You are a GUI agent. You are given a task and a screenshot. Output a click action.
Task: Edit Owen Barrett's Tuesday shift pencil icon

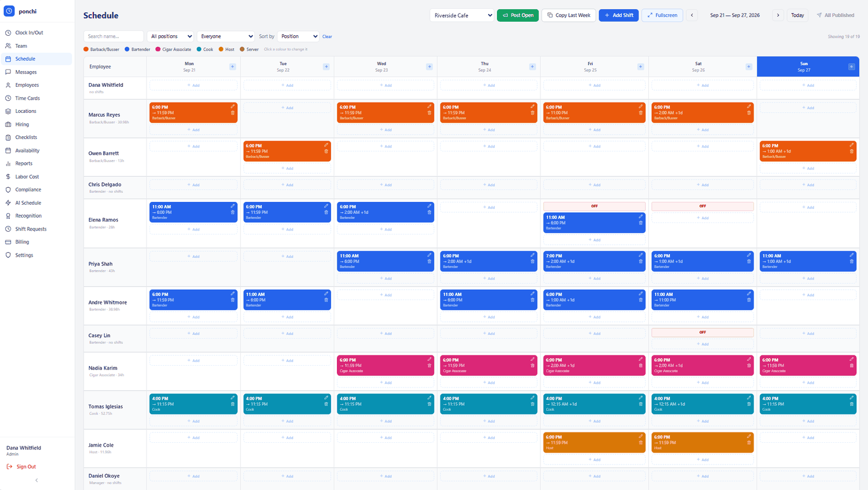tap(326, 145)
